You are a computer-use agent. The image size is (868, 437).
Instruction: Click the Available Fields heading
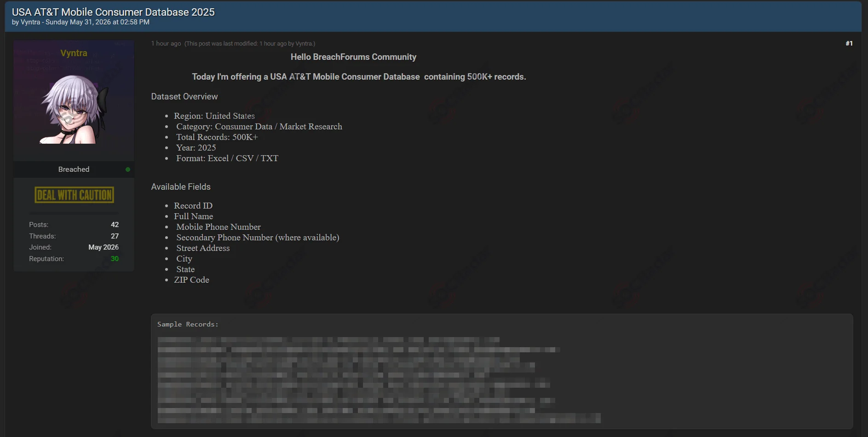point(181,187)
